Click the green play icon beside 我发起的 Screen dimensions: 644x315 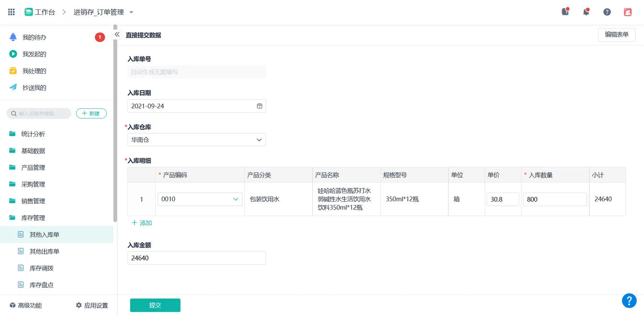(x=13, y=54)
